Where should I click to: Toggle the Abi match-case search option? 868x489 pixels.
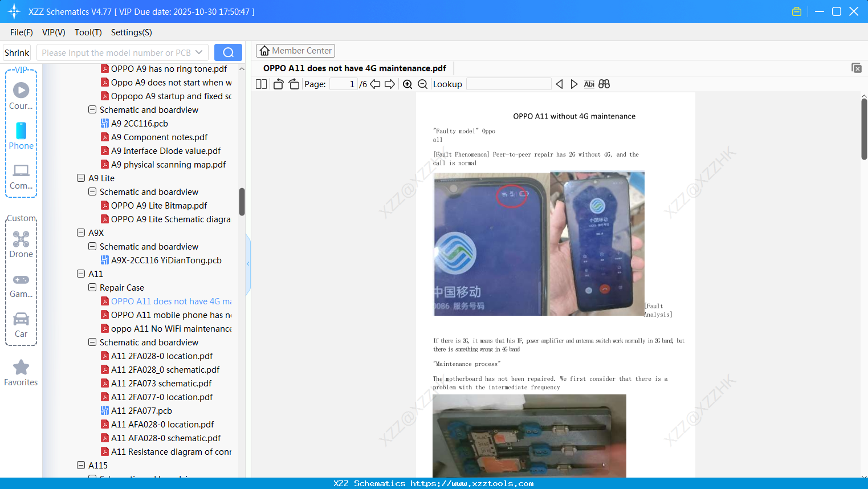[589, 84]
